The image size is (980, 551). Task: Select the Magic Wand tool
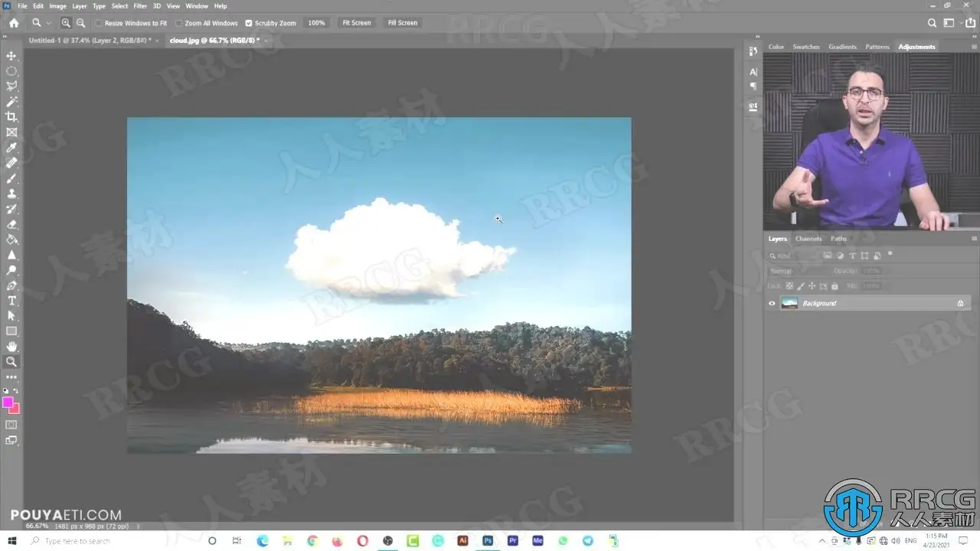click(x=11, y=102)
